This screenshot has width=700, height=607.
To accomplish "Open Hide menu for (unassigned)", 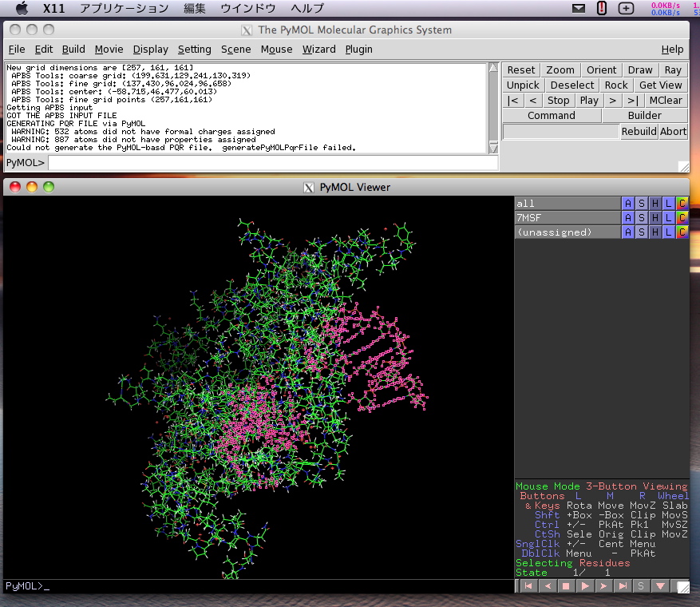I will click(655, 232).
